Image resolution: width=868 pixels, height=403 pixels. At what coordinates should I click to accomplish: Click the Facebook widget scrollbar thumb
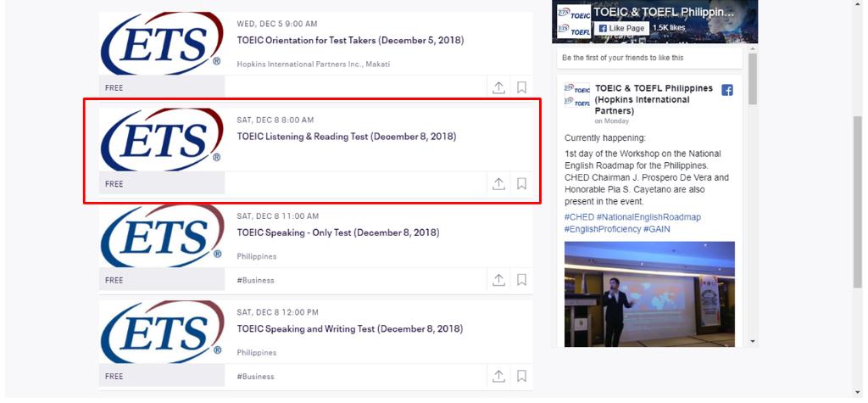pos(753,79)
